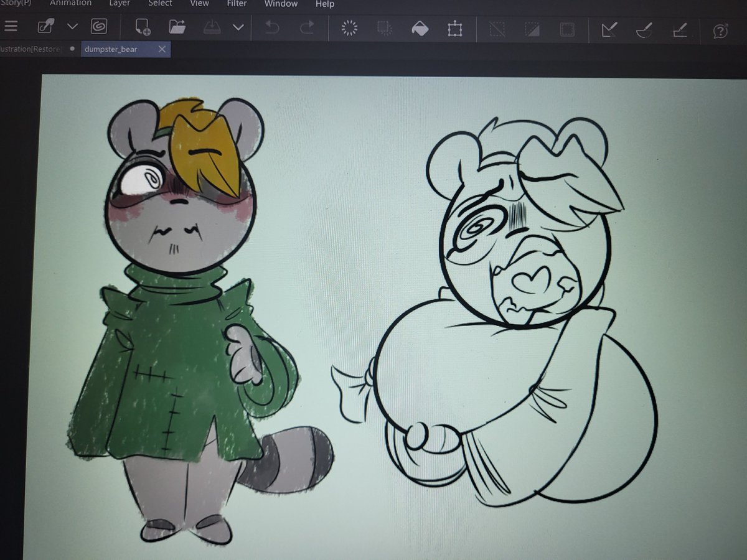Open the View menu
The image size is (747, 560).
(x=199, y=3)
